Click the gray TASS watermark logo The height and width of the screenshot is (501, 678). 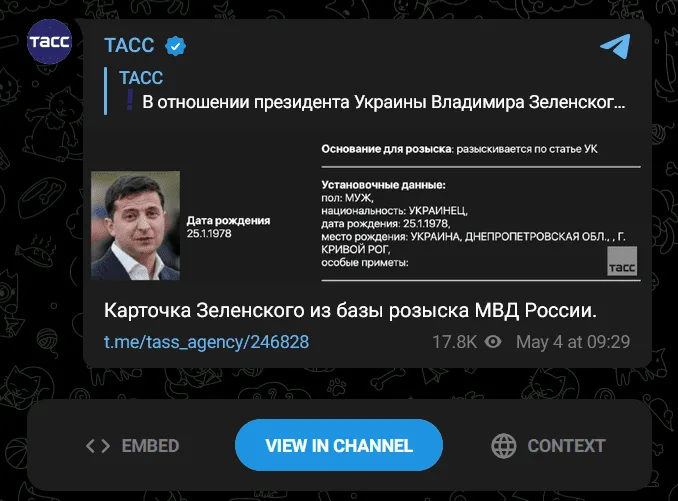[622, 261]
